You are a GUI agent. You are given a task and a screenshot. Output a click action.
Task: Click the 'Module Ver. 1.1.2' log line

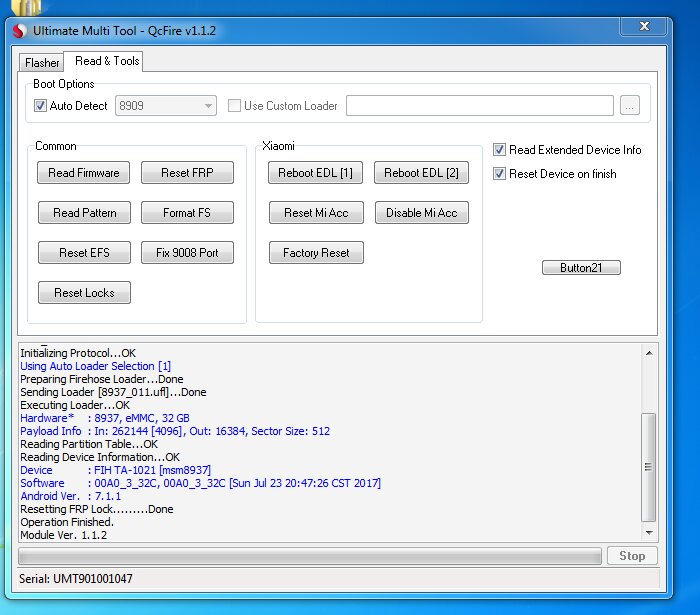coord(64,535)
